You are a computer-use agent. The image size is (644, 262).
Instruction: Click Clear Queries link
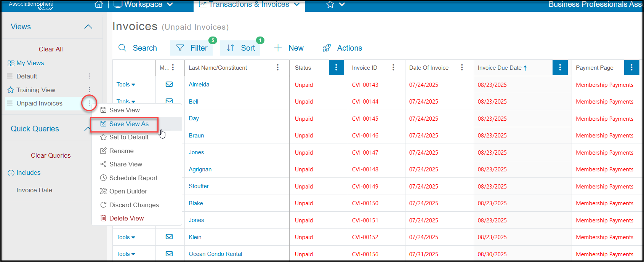pos(51,155)
